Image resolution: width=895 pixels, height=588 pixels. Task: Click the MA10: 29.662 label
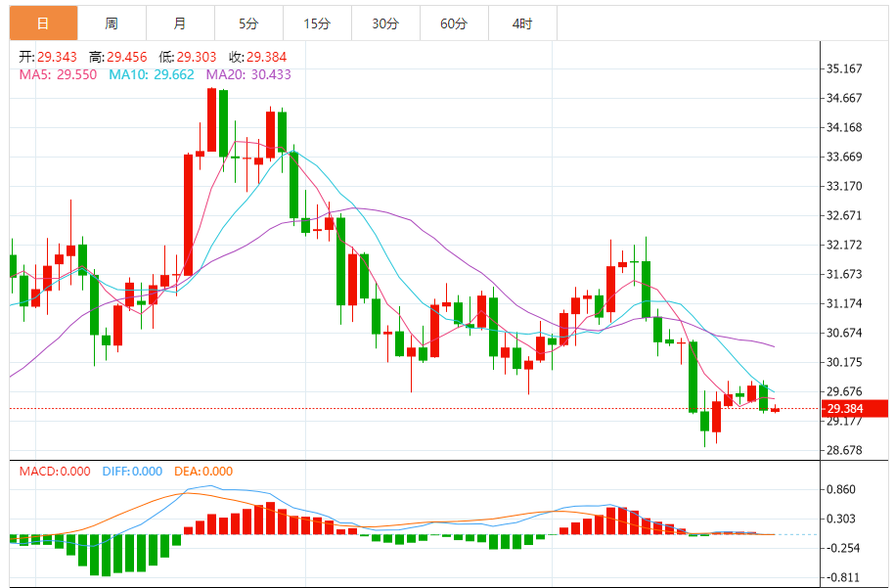tap(152, 74)
